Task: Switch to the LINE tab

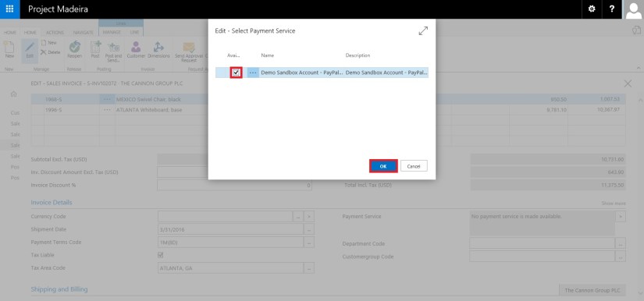Action: (135, 33)
